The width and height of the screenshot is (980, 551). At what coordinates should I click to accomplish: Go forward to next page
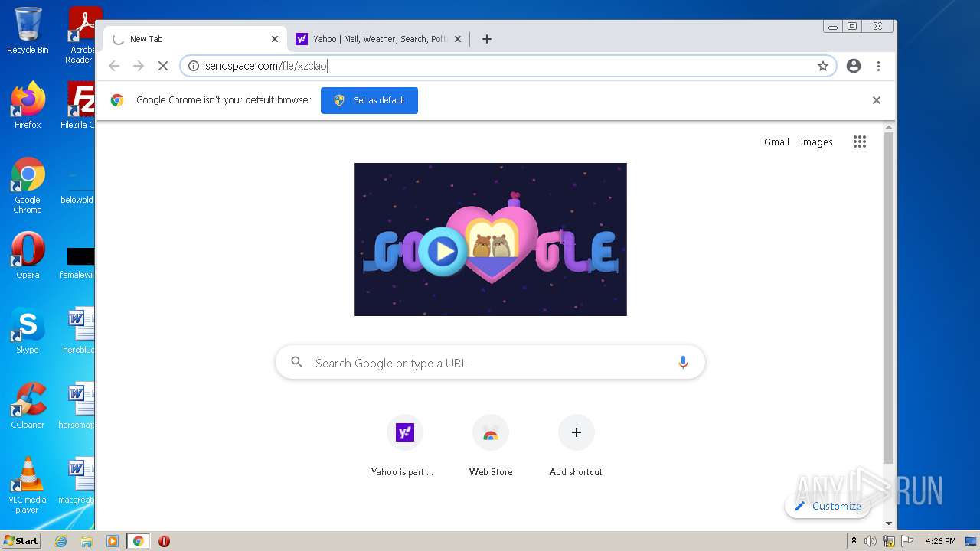(139, 66)
